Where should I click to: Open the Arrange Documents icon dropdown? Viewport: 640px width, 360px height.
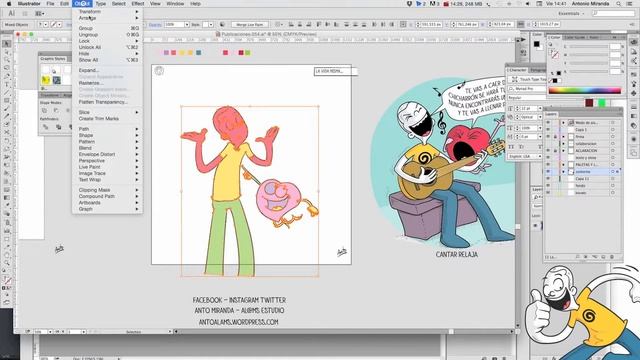40,13
